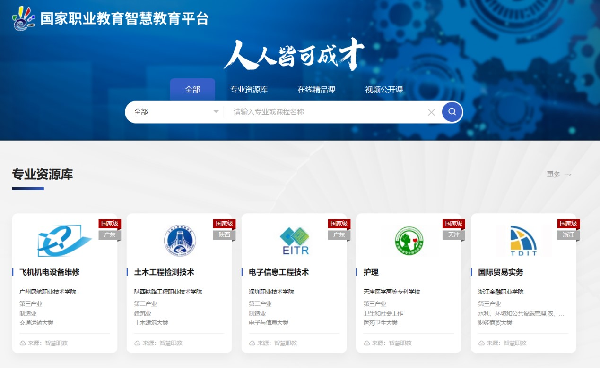Clear search field using X icon

(x=431, y=112)
